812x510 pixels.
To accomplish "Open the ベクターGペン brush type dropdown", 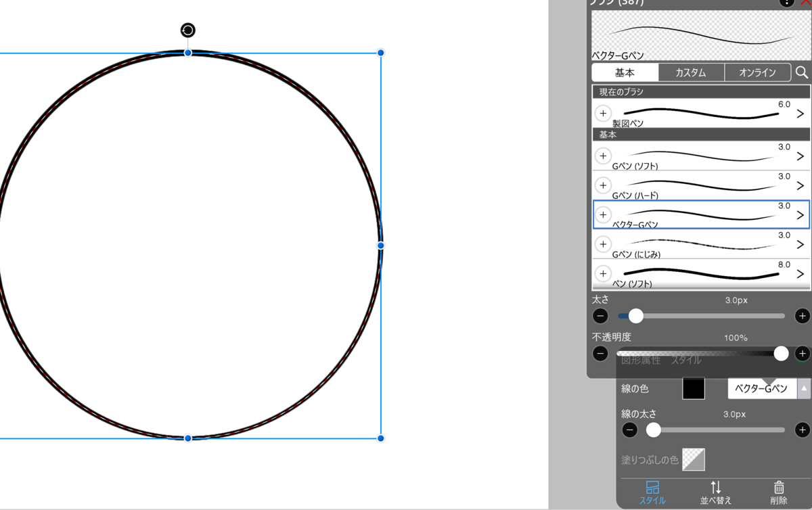I will (762, 389).
